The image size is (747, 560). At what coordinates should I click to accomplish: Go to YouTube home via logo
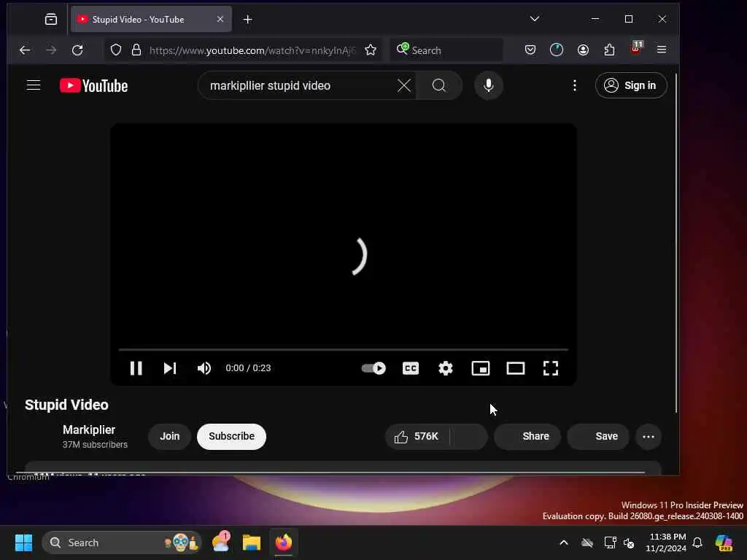pyautogui.click(x=94, y=86)
